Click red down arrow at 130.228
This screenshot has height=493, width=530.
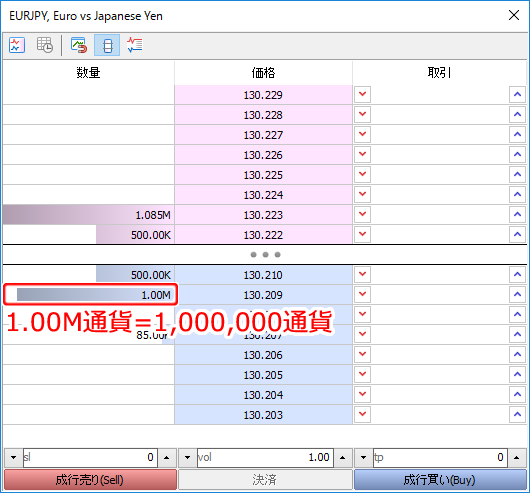coord(363,114)
